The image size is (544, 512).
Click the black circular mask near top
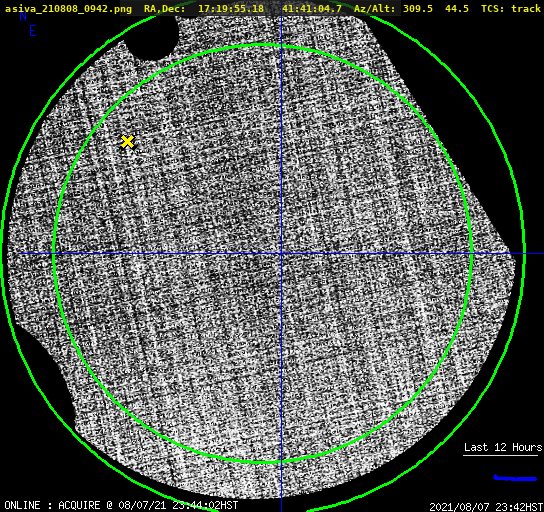pyautogui.click(x=152, y=36)
